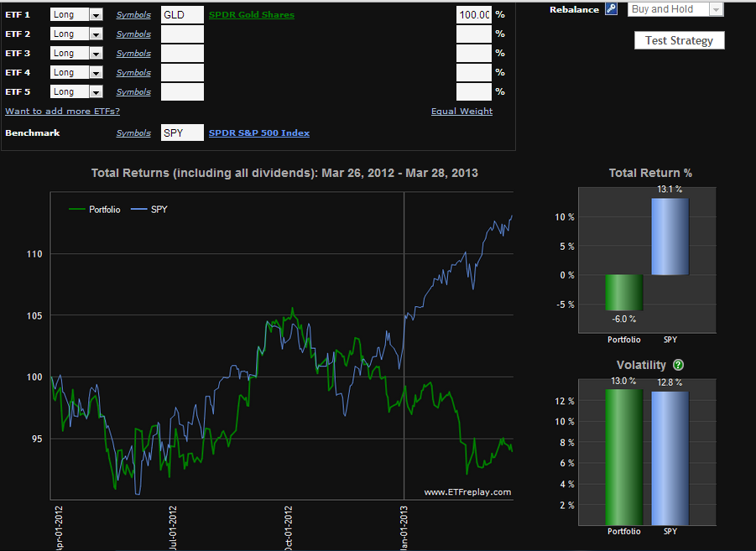The width and height of the screenshot is (756, 551).
Task: Click the Portfolio legend entry in chart
Action: click(96, 209)
